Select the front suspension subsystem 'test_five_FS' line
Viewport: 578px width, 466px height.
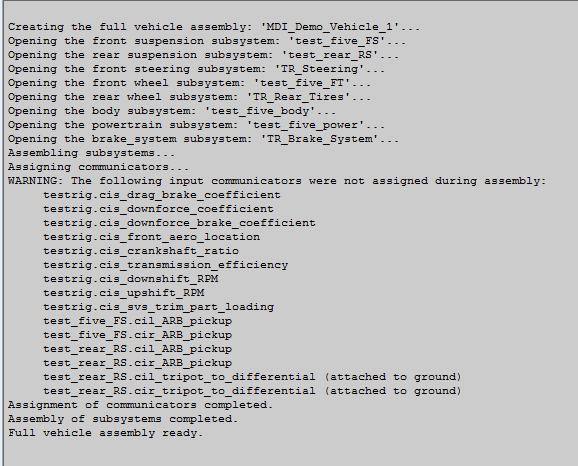207,41
